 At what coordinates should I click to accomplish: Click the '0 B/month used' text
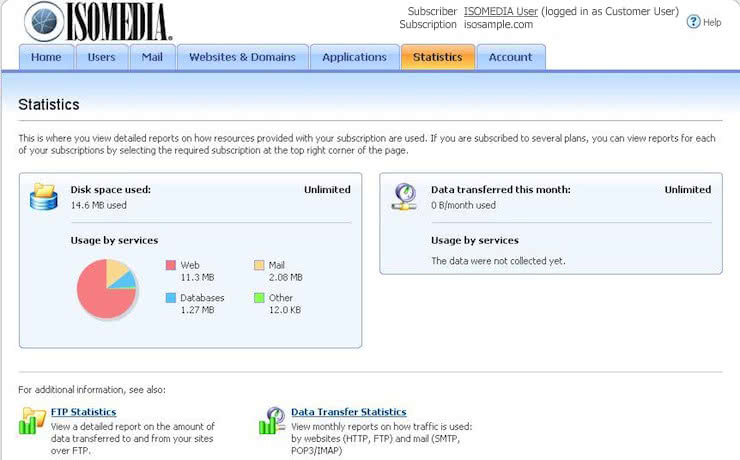click(x=463, y=205)
